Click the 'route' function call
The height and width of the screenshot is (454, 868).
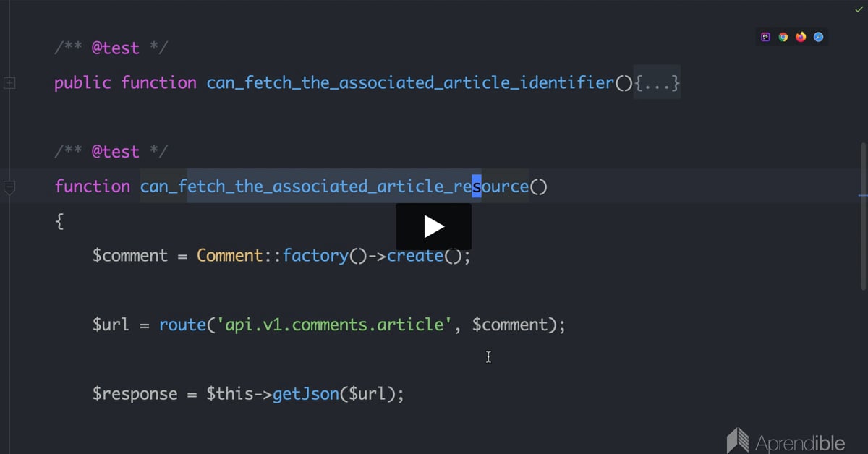[x=183, y=325]
